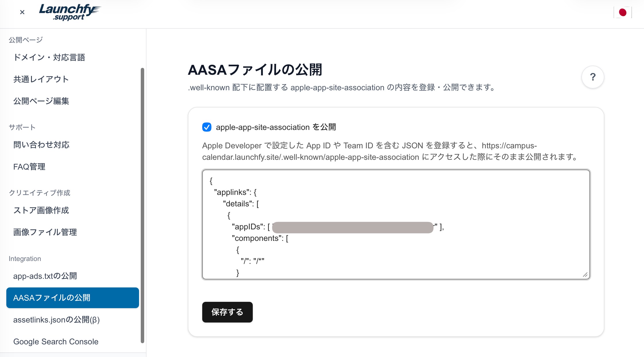Open 画像ファイル管理 in the sidebar
644x357 pixels.
click(x=45, y=232)
